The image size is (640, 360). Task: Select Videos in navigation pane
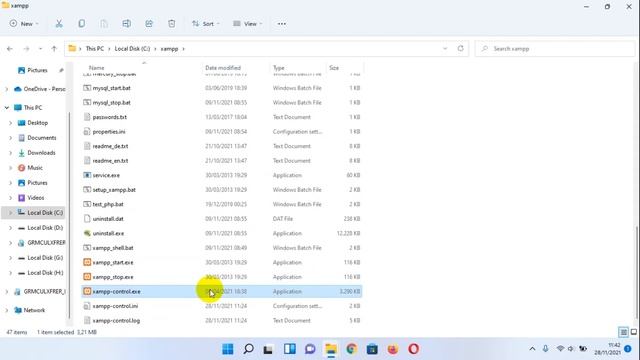pos(36,198)
